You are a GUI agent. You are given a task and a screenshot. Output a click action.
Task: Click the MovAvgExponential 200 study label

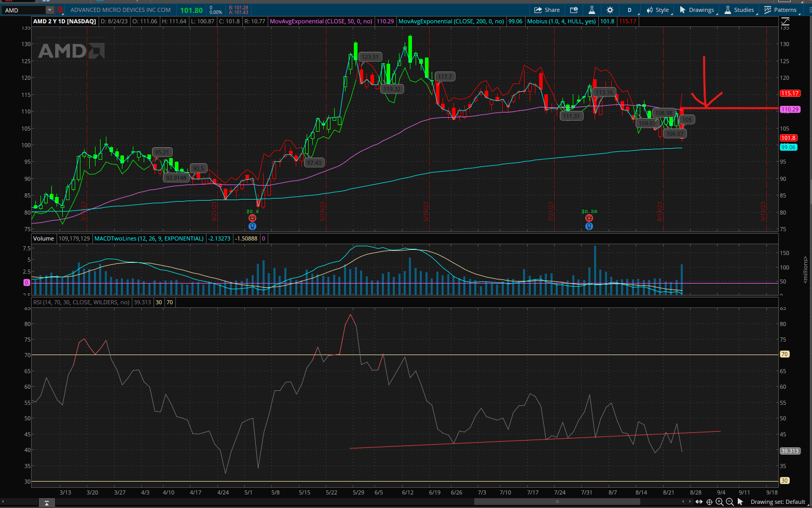[x=451, y=21]
